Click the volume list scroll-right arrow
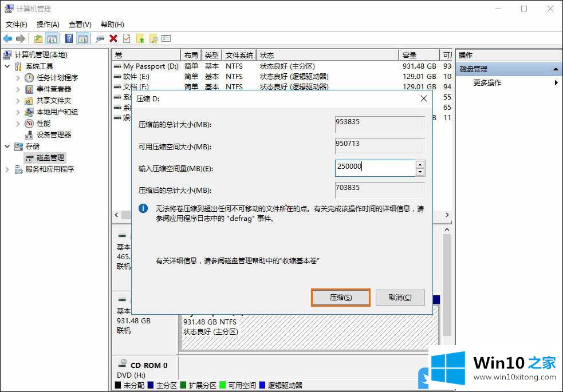This screenshot has width=563, height=392. coord(447,215)
